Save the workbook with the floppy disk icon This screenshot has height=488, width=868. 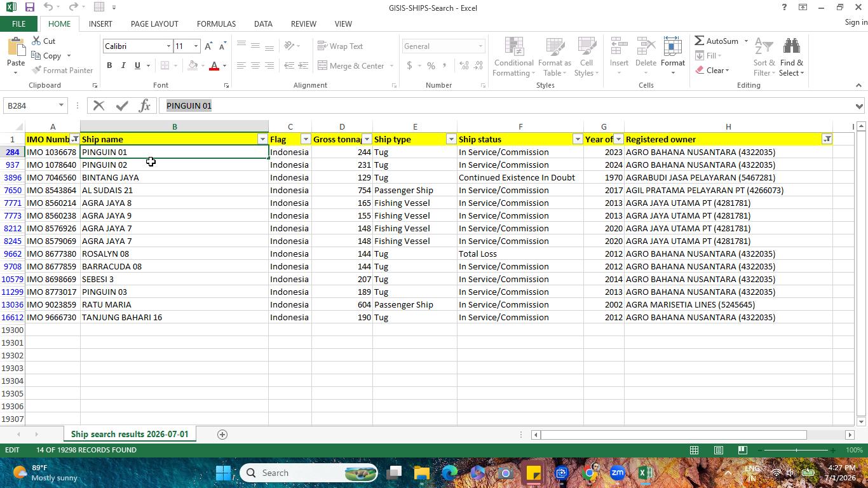point(29,8)
